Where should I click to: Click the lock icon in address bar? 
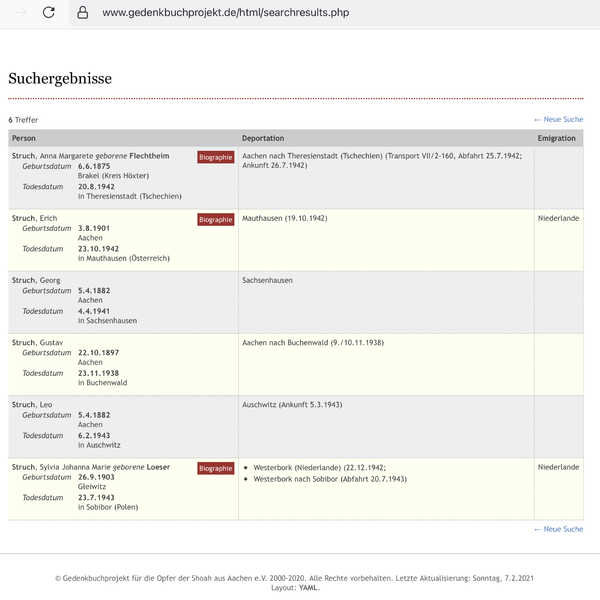pos(82,13)
